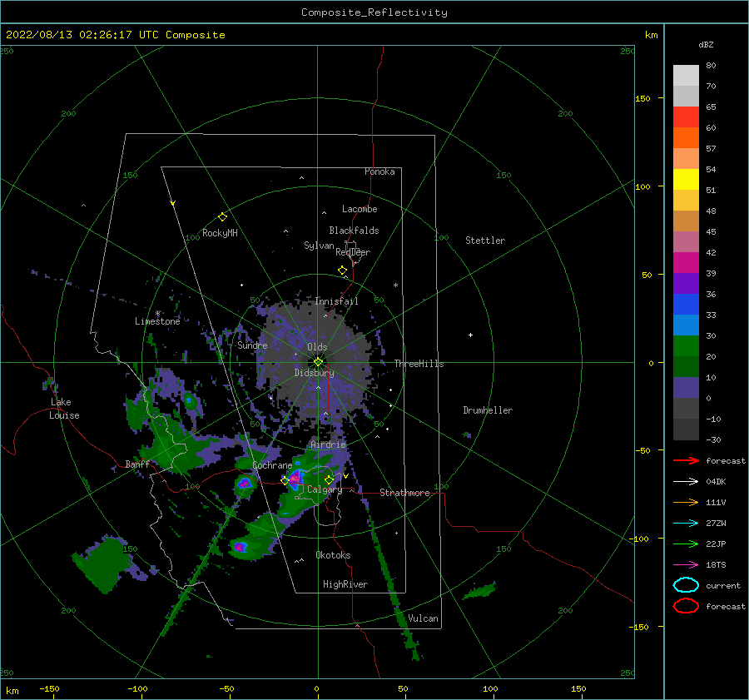Pick the slate purple 0-10 dBZ swatch

[x=686, y=388]
